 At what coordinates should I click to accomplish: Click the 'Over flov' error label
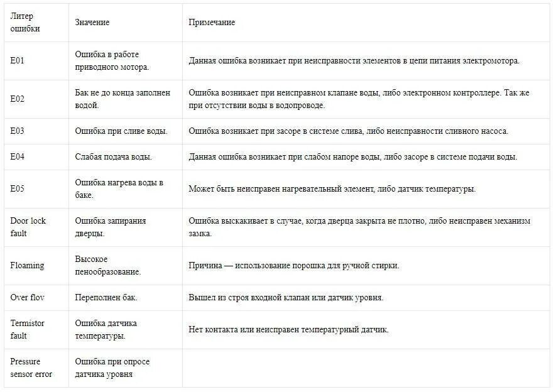[x=27, y=298]
